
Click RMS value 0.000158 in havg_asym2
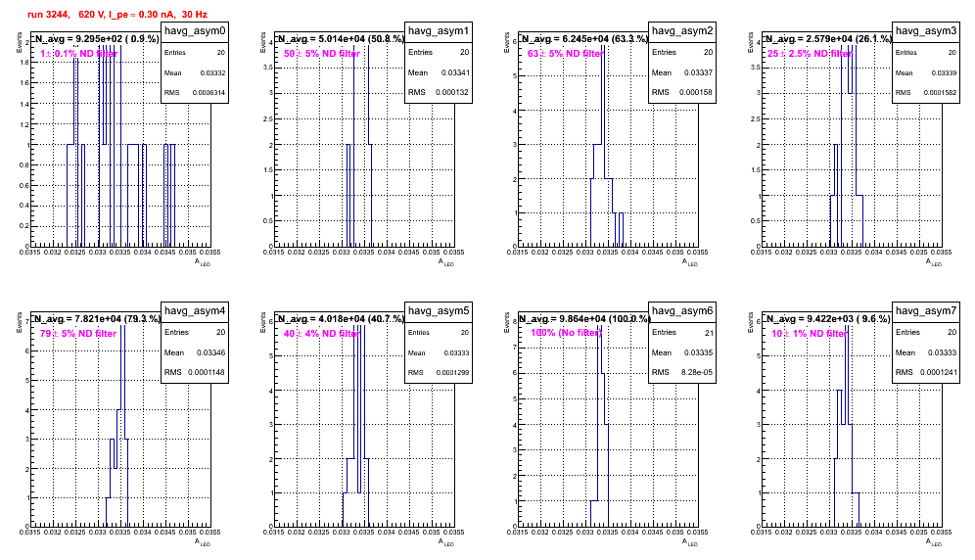(696, 92)
